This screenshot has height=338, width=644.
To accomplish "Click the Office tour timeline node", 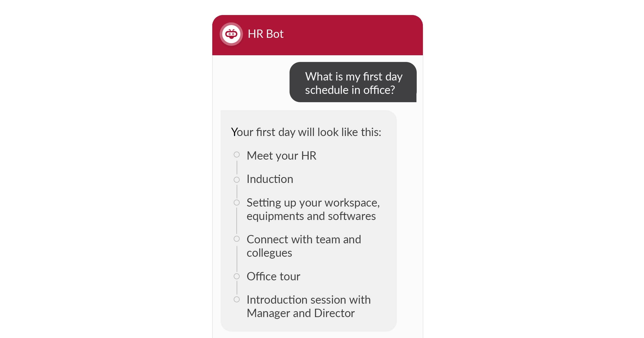I will 237,276.
